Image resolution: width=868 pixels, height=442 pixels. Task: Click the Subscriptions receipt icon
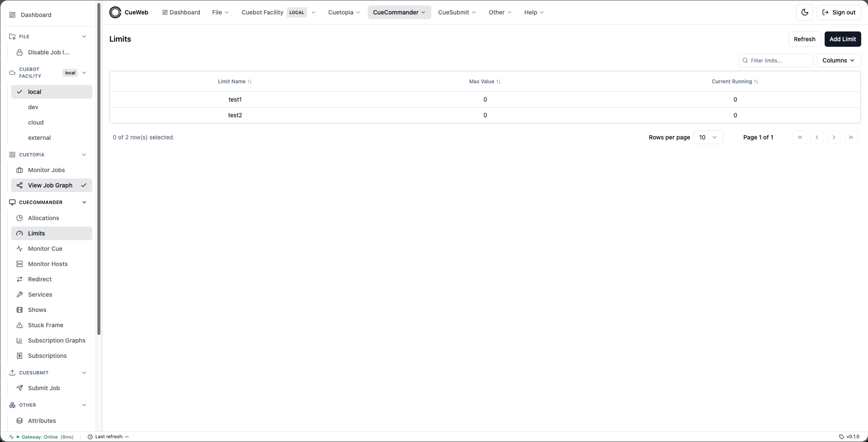pos(20,356)
